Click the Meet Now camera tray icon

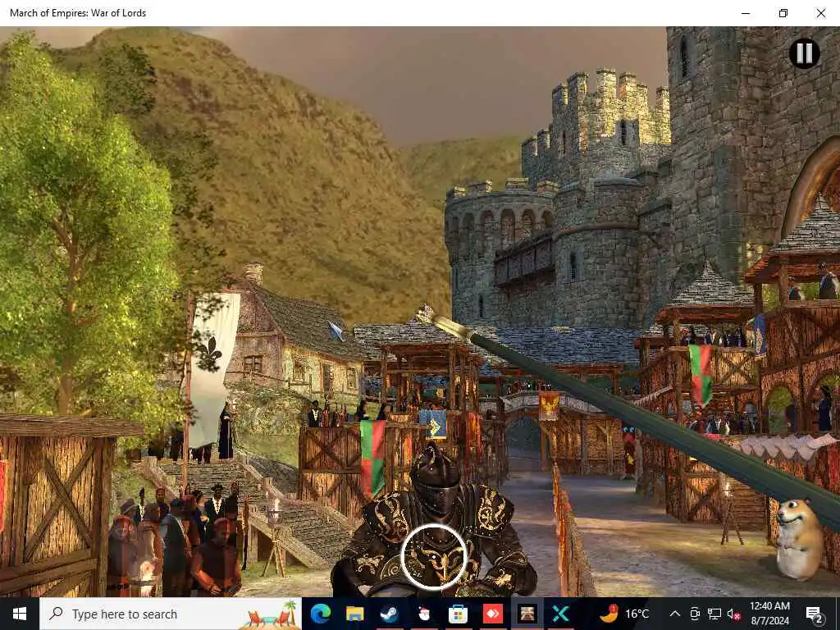pyautogui.click(x=695, y=614)
